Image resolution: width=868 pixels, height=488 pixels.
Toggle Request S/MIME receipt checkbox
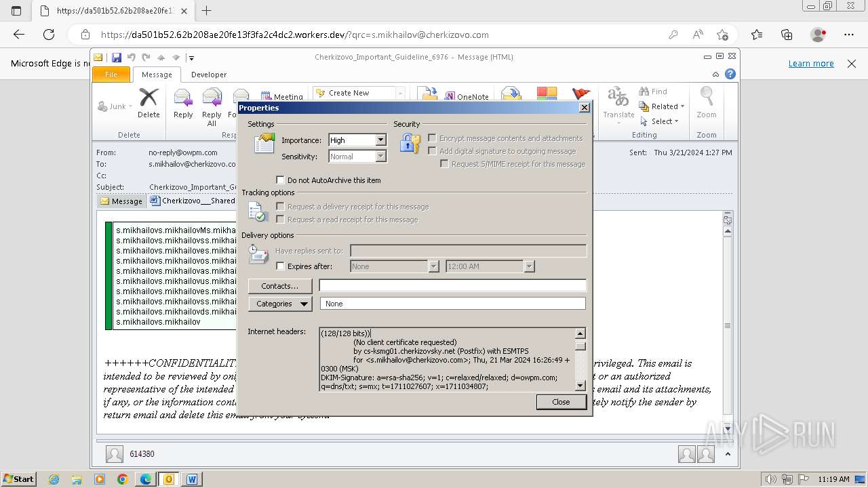point(444,164)
